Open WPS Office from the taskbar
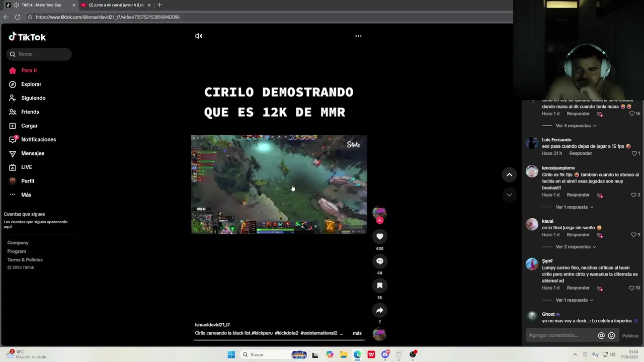The image size is (644, 362). coord(371,354)
